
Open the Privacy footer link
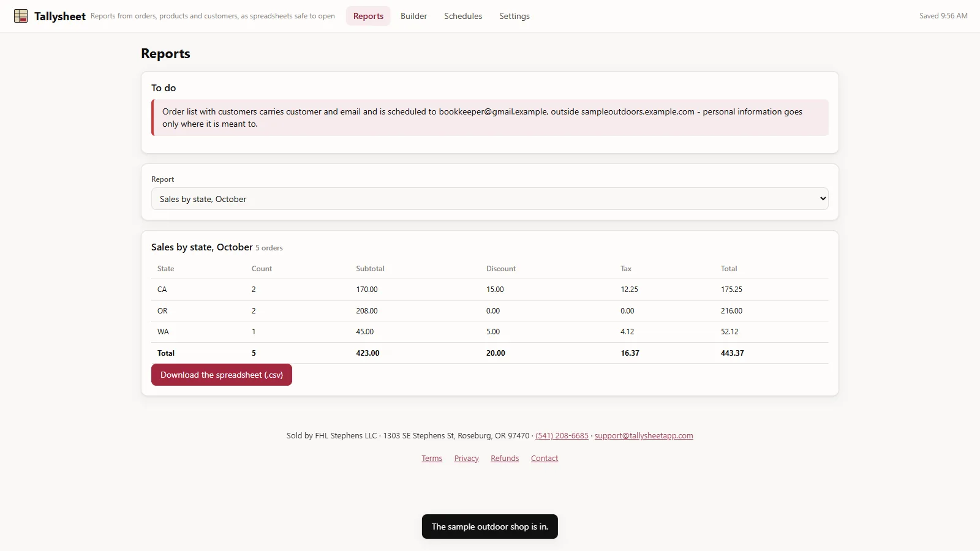coord(467,459)
